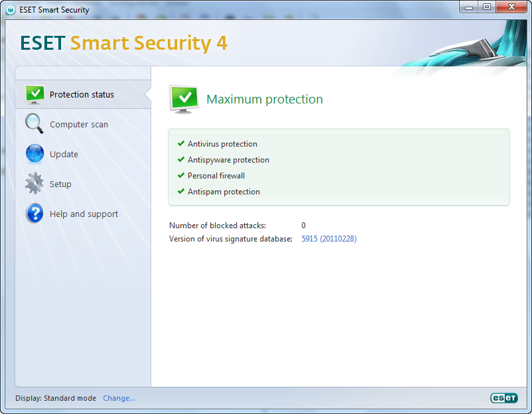Minimize the ESET Smart Security window
The height and width of the screenshot is (414, 532).
468,7
